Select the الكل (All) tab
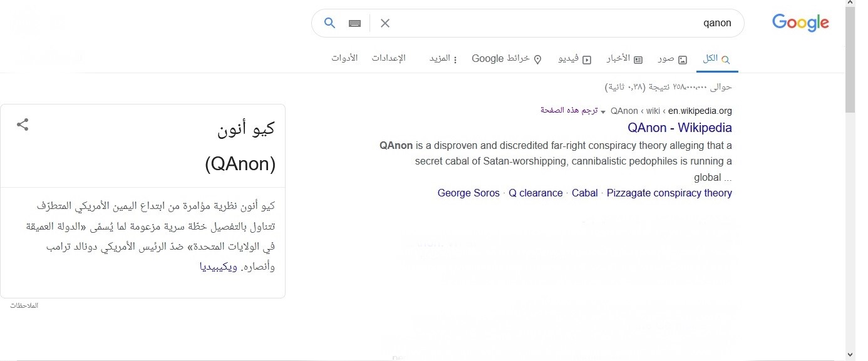The width and height of the screenshot is (868, 361). (716, 59)
